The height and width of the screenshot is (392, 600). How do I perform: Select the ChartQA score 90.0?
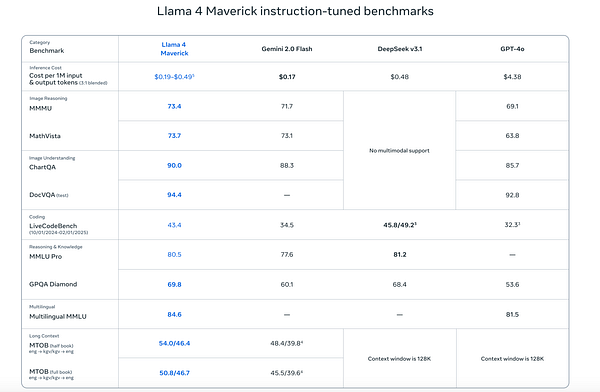(x=174, y=165)
